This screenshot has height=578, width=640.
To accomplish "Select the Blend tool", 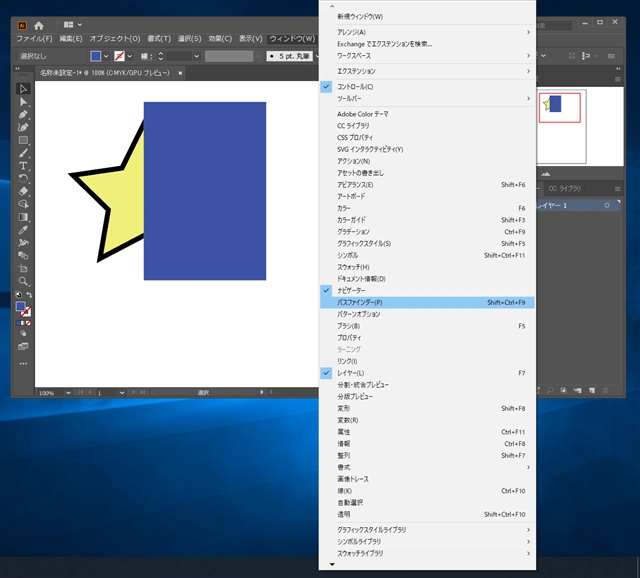I will click(23, 256).
